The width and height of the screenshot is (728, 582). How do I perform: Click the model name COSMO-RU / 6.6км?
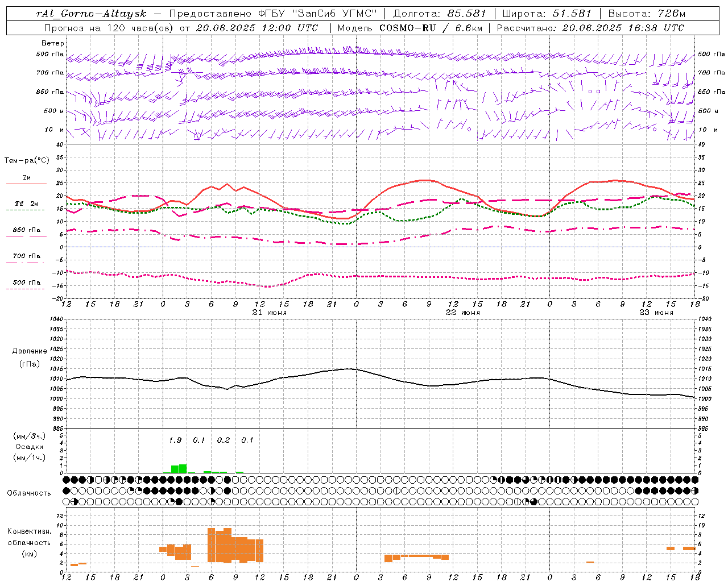(431, 28)
